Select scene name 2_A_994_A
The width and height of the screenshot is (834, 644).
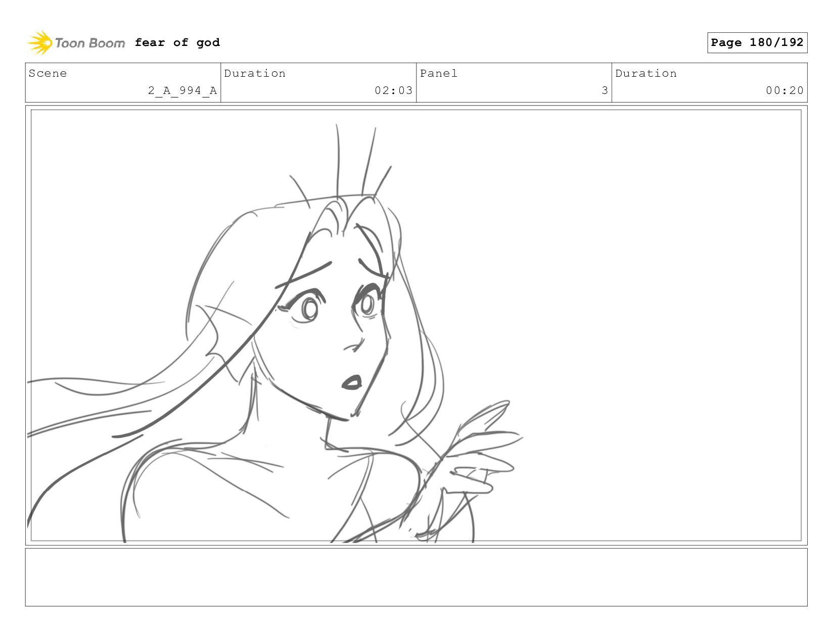182,90
